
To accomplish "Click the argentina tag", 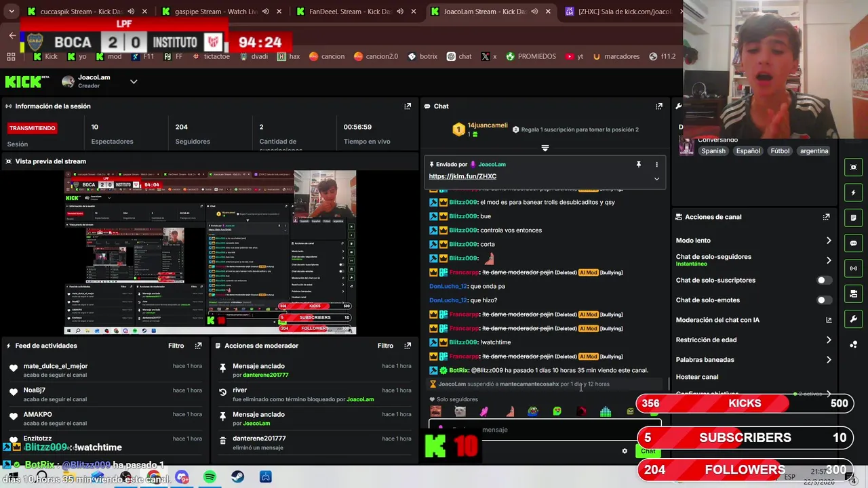I will tap(814, 151).
